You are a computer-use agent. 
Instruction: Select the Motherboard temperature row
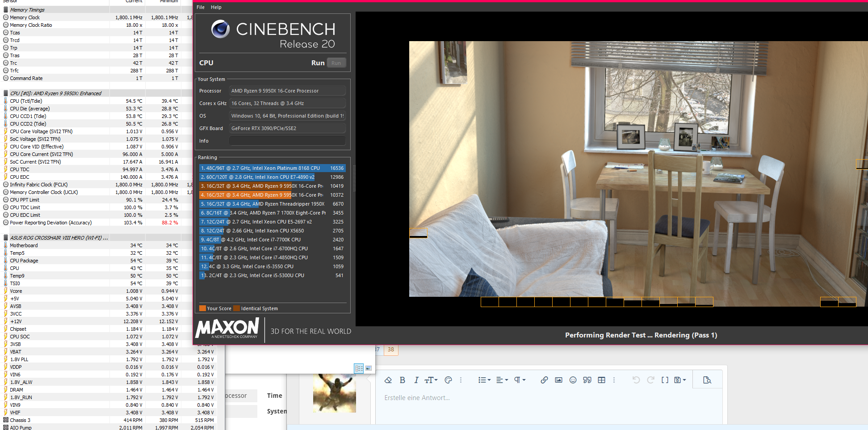(96, 245)
